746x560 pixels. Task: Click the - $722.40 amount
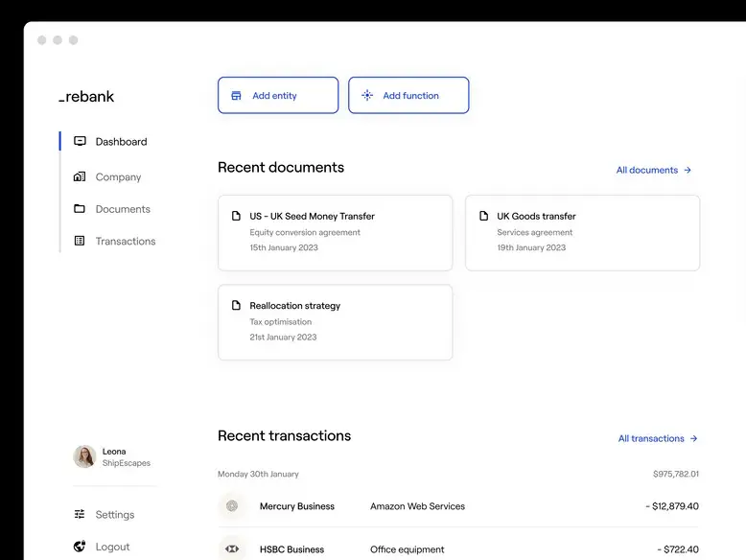point(678,549)
